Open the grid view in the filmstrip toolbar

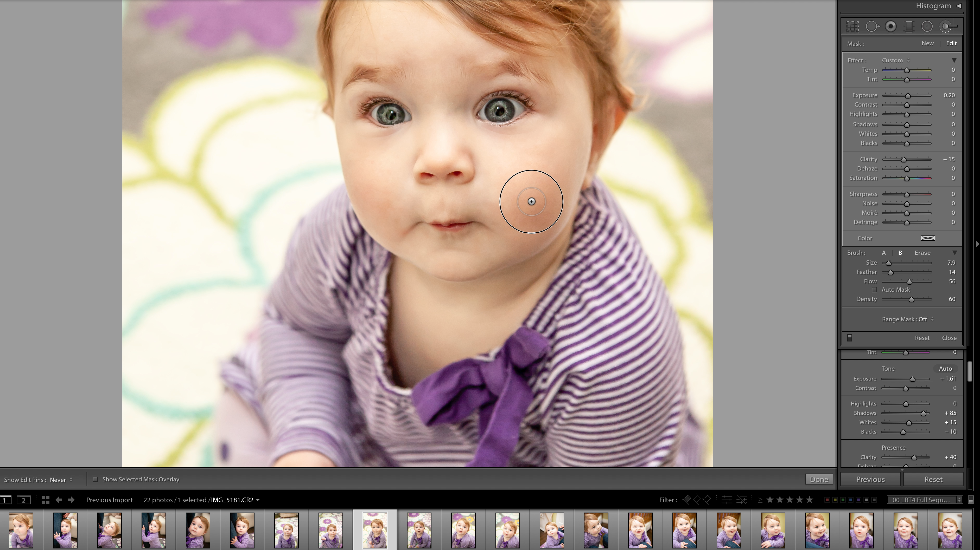click(45, 500)
